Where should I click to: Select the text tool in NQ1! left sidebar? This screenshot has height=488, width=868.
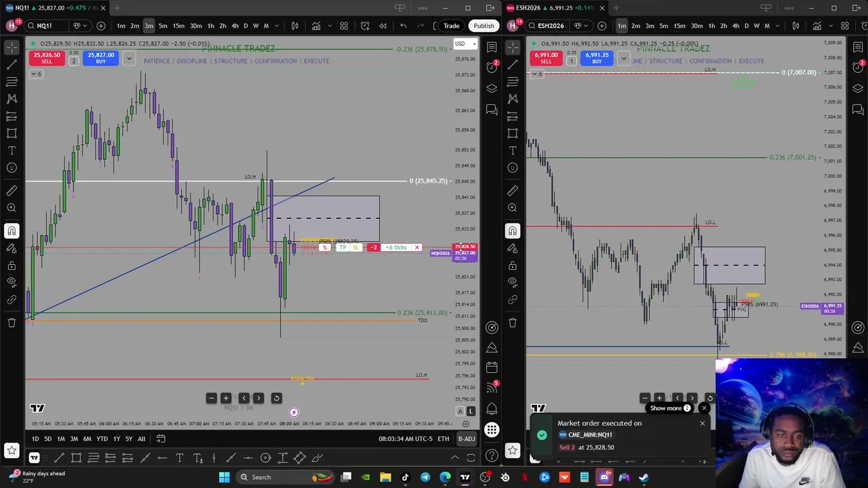point(12,150)
